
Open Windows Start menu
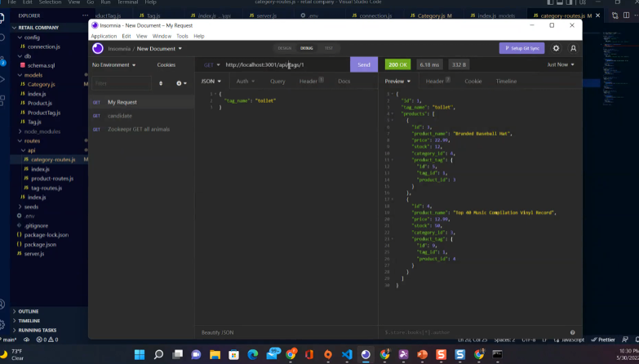click(140, 354)
